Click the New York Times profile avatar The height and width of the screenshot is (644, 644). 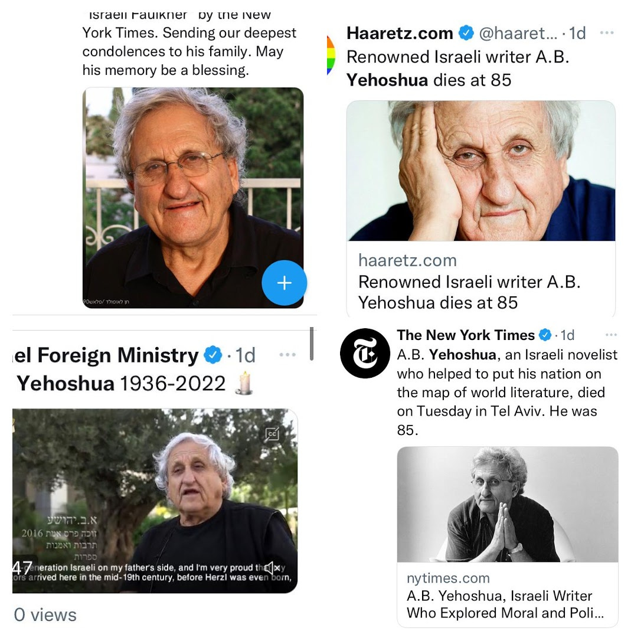pyautogui.click(x=365, y=353)
